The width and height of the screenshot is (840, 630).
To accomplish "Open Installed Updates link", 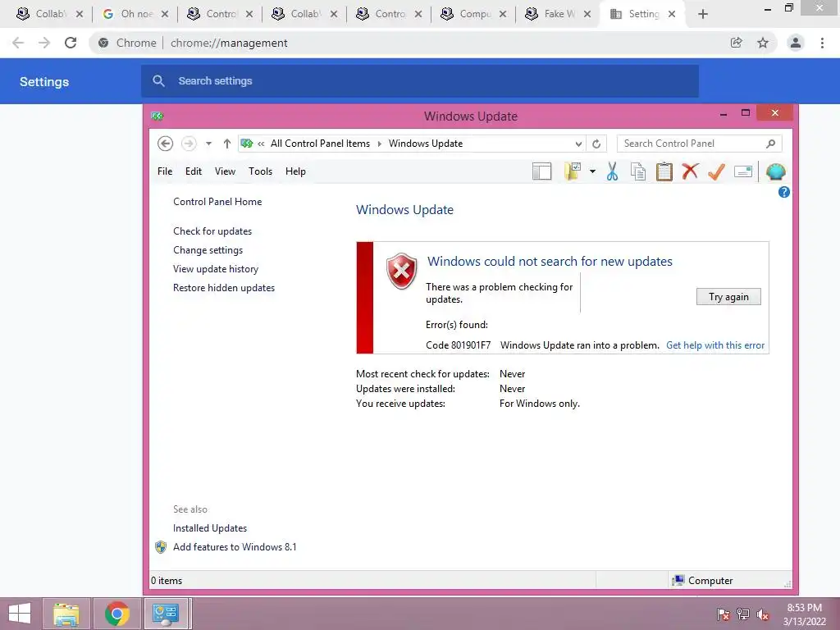I will (209, 527).
